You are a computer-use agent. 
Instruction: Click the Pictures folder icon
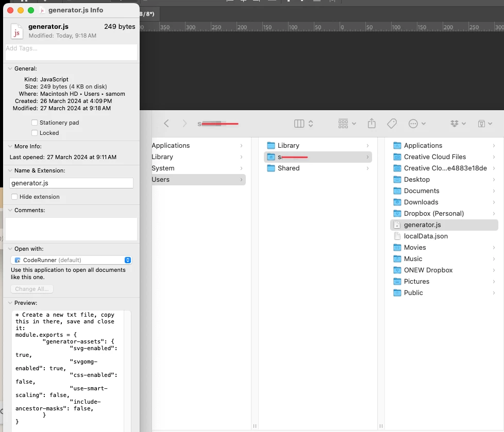click(x=397, y=281)
